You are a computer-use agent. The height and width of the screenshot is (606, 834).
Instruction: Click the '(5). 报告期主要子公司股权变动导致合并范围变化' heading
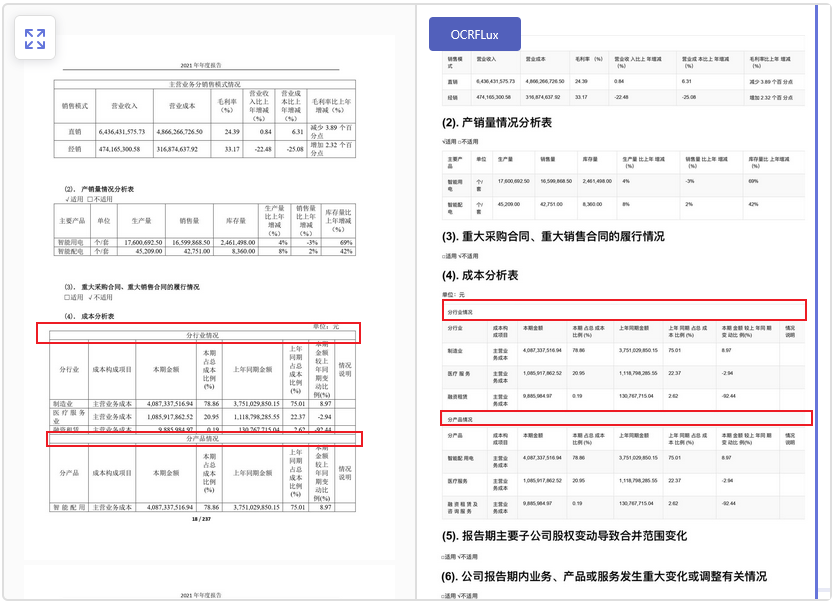click(564, 536)
